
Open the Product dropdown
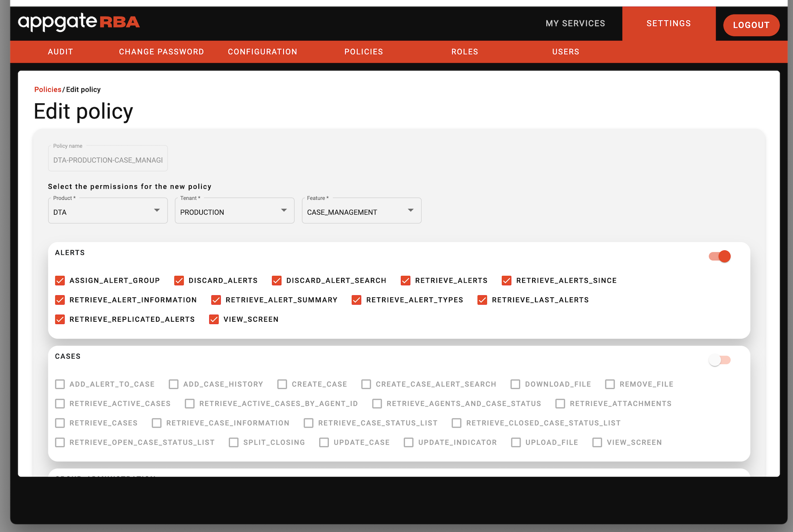pyautogui.click(x=108, y=211)
